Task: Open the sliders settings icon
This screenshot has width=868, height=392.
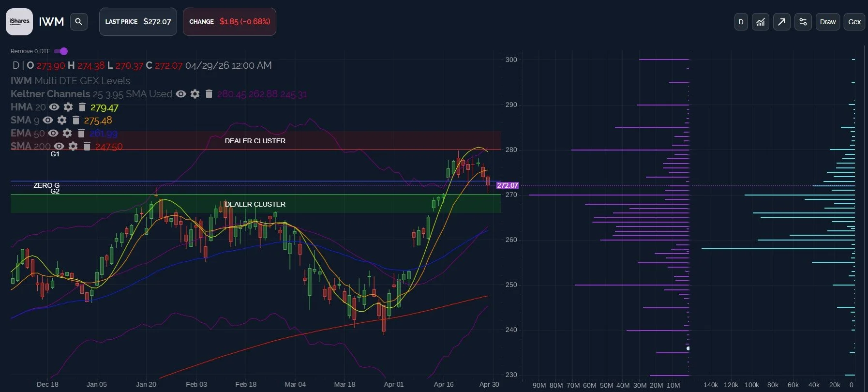Action: click(803, 22)
